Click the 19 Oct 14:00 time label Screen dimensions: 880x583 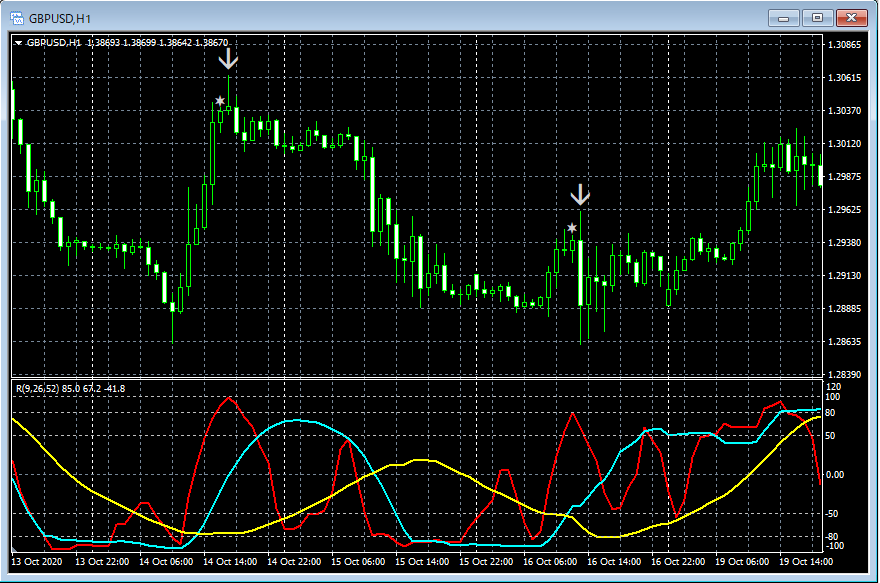pos(806,562)
